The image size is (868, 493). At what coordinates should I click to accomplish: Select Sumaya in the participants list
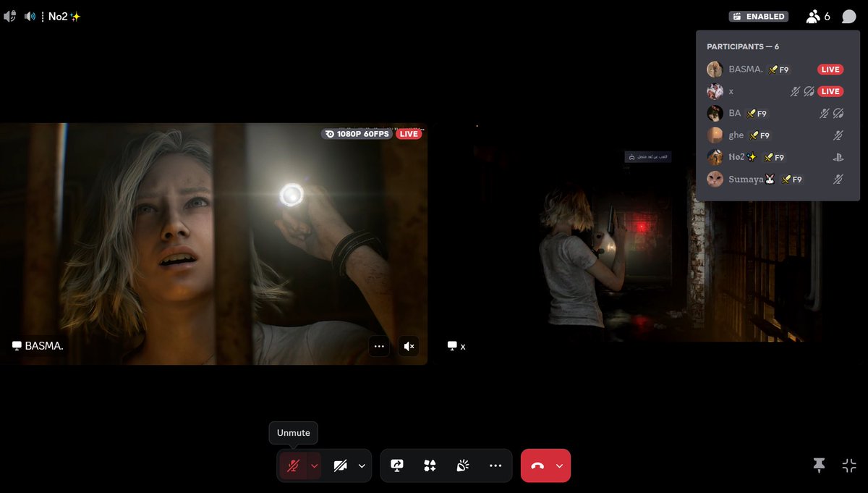[778, 179]
